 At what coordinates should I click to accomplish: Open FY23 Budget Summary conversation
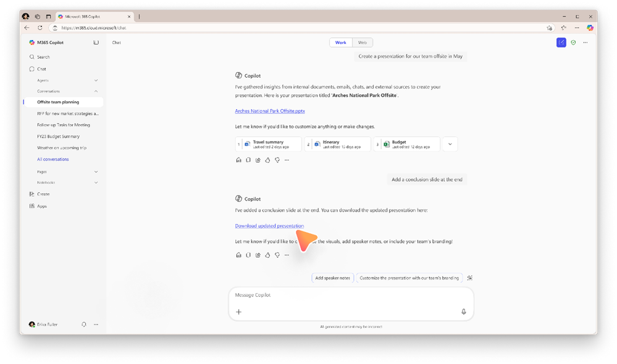58,136
